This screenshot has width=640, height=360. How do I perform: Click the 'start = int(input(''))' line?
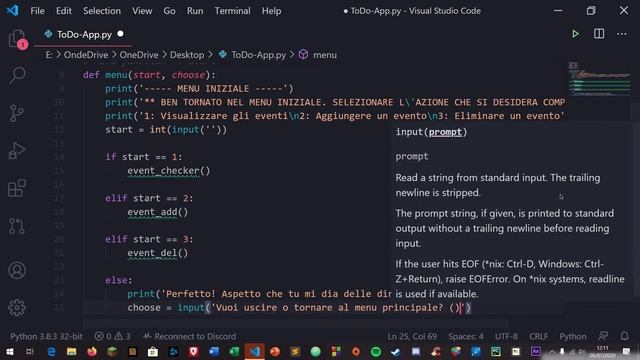click(166, 130)
